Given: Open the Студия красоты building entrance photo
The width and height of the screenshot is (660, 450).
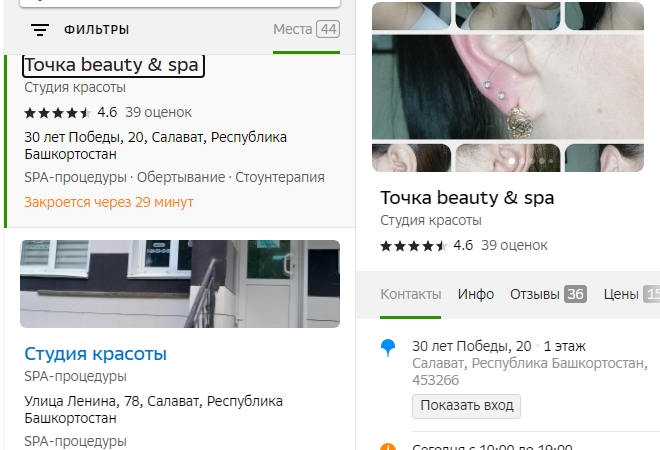Looking at the screenshot, I should tap(180, 283).
